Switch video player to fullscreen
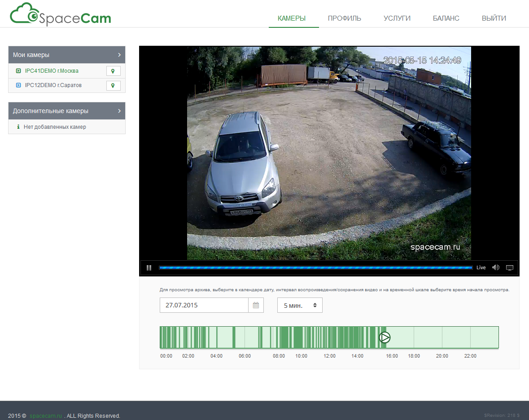 point(509,268)
